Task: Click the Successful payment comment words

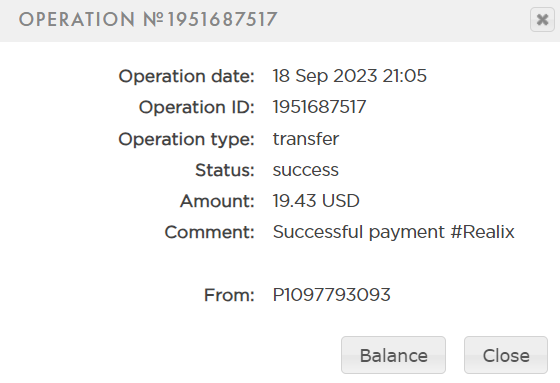Action: 359,232
